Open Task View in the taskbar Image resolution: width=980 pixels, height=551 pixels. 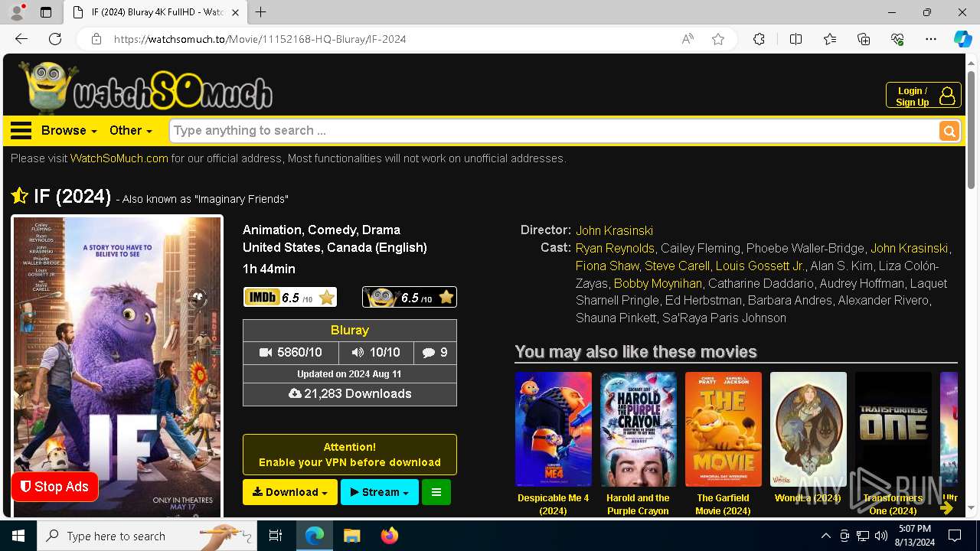276,536
